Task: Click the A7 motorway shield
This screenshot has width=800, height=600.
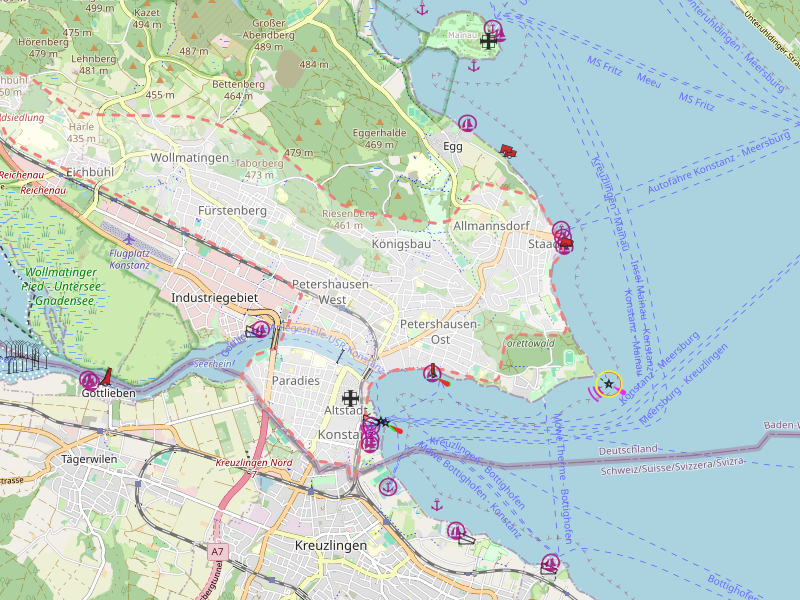Action: tap(218, 551)
